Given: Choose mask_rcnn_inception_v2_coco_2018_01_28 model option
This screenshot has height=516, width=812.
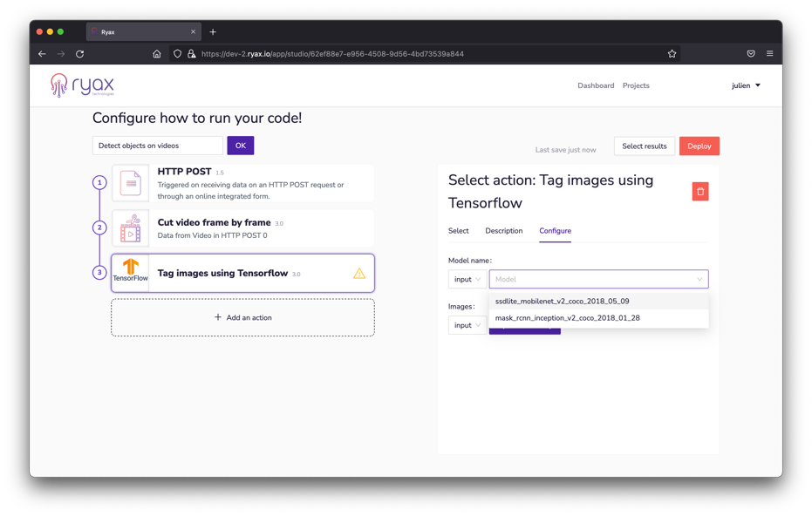Looking at the screenshot, I should coord(567,318).
